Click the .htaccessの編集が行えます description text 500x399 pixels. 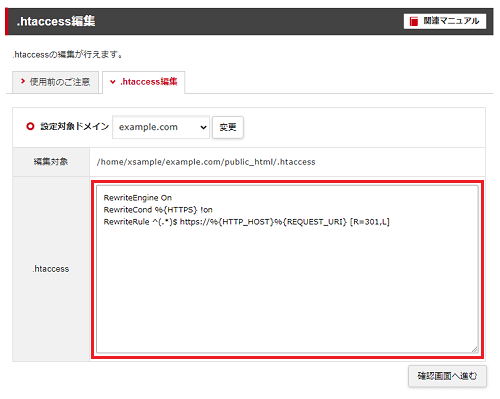click(68, 55)
